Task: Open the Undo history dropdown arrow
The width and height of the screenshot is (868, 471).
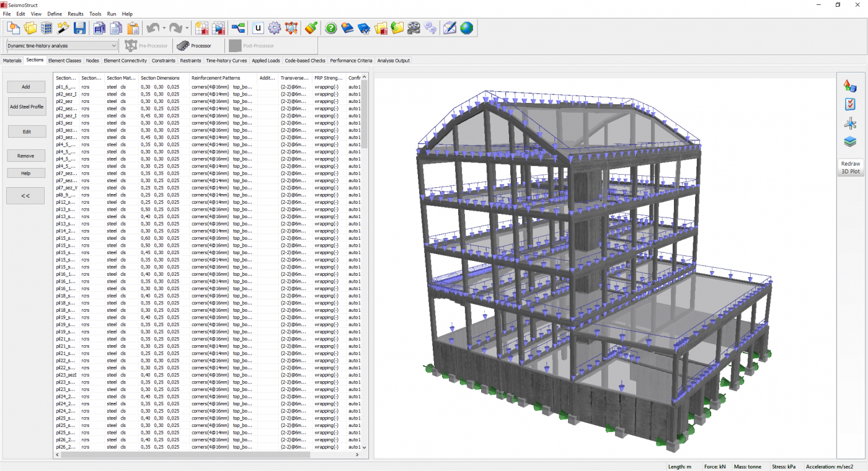Action: [x=164, y=28]
